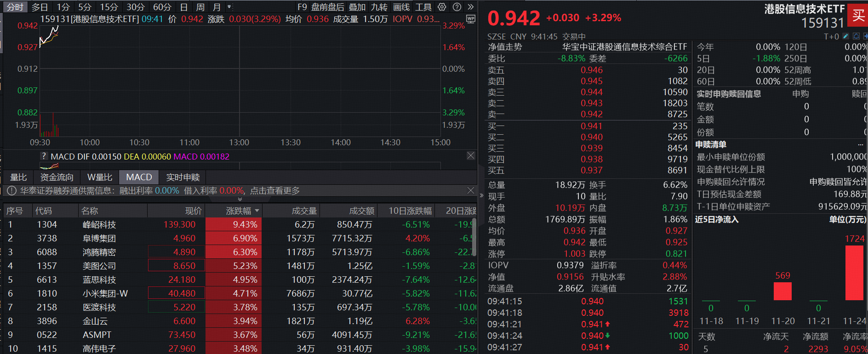Viewport: 868px width, 354px height.
Task: Select the 实时申赎 tab
Action: pyautogui.click(x=183, y=177)
